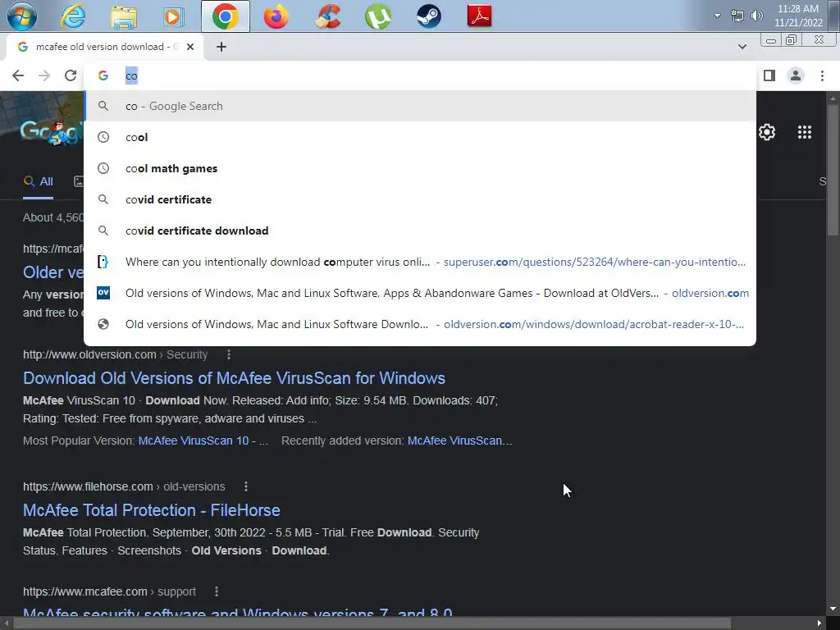The height and width of the screenshot is (630, 840).
Task: Open the Google apps grid
Action: click(x=804, y=132)
